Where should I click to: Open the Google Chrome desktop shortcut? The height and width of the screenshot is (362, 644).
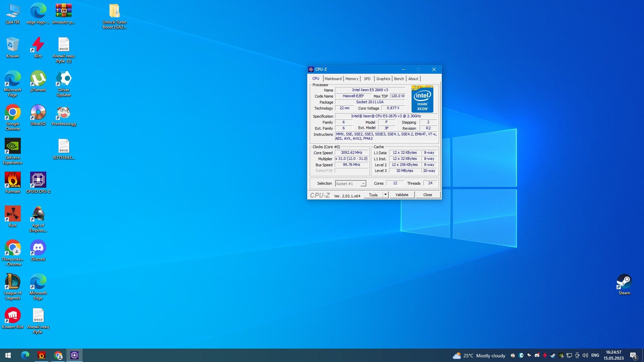pos(13,118)
